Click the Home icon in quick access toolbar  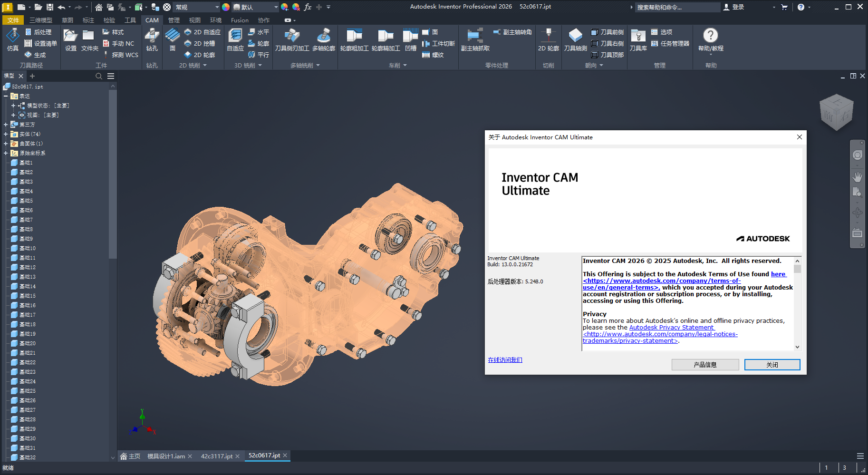coord(98,7)
